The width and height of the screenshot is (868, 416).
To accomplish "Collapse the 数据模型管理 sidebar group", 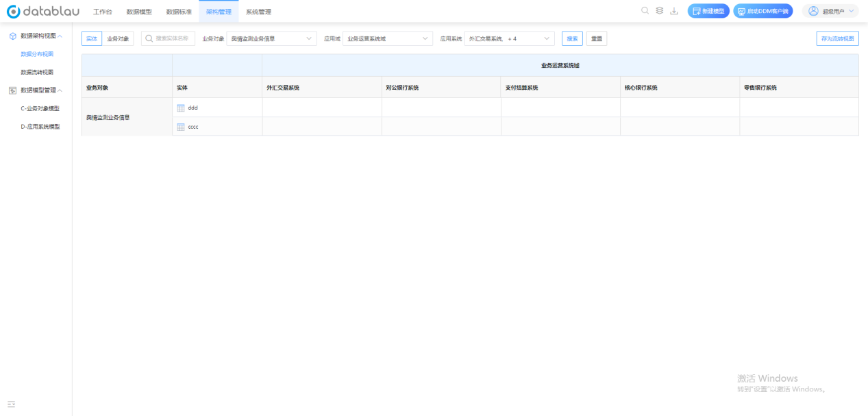I will (60, 90).
